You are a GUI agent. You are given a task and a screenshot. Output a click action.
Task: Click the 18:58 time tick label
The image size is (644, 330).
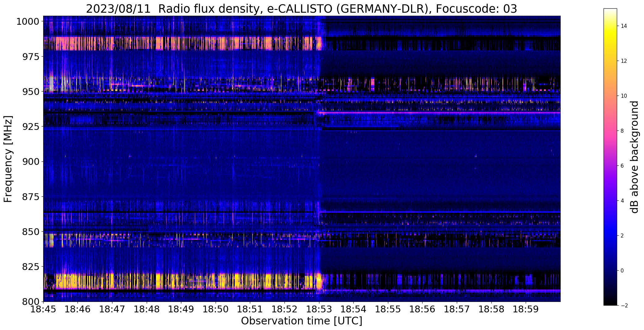491,309
